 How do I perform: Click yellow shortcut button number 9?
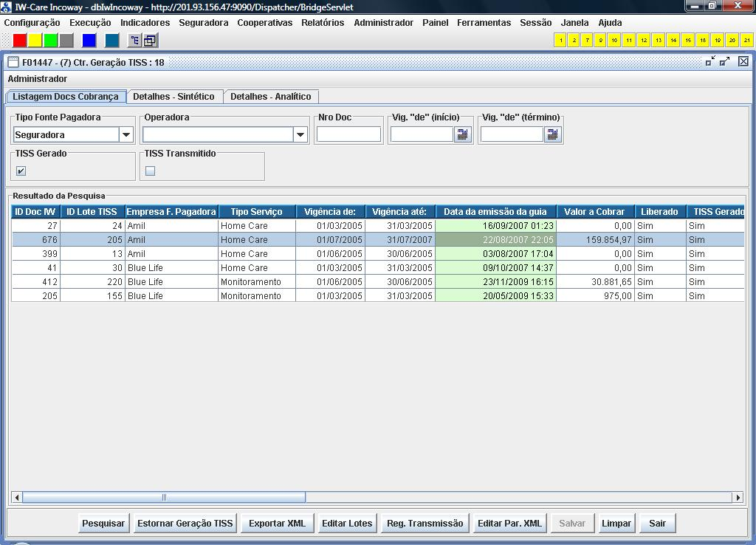pyautogui.click(x=601, y=41)
